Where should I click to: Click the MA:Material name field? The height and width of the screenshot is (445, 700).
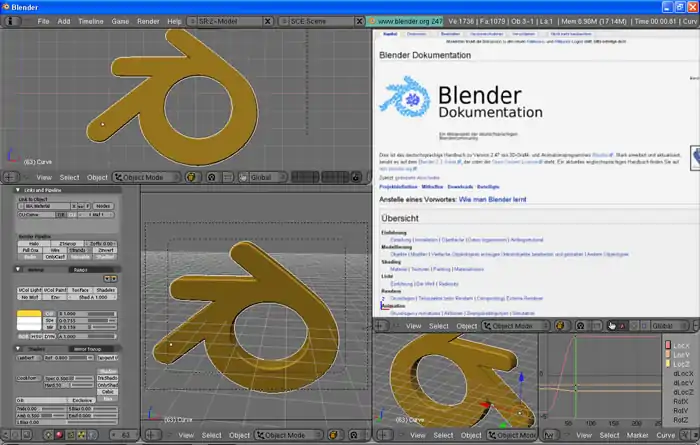coord(47,206)
